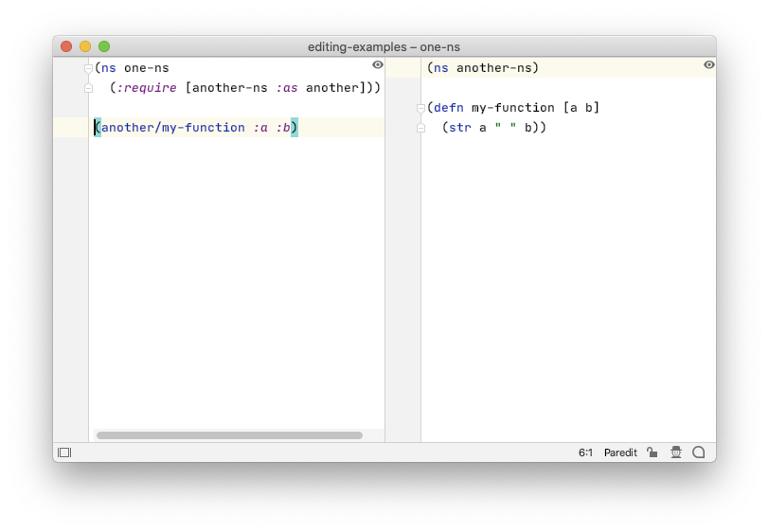769x532 pixels.
Task: Click the round notifications icon in status bar
Action: coord(698,452)
